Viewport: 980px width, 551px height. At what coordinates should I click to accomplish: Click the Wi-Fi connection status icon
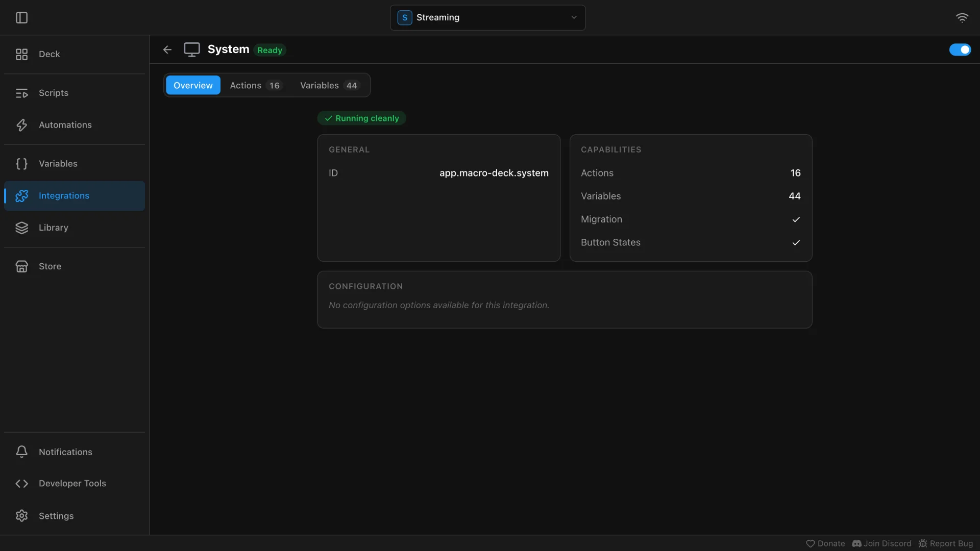click(962, 18)
